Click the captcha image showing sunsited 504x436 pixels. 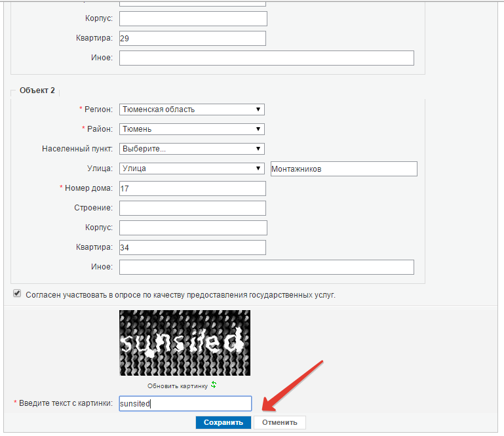pyautogui.click(x=184, y=342)
